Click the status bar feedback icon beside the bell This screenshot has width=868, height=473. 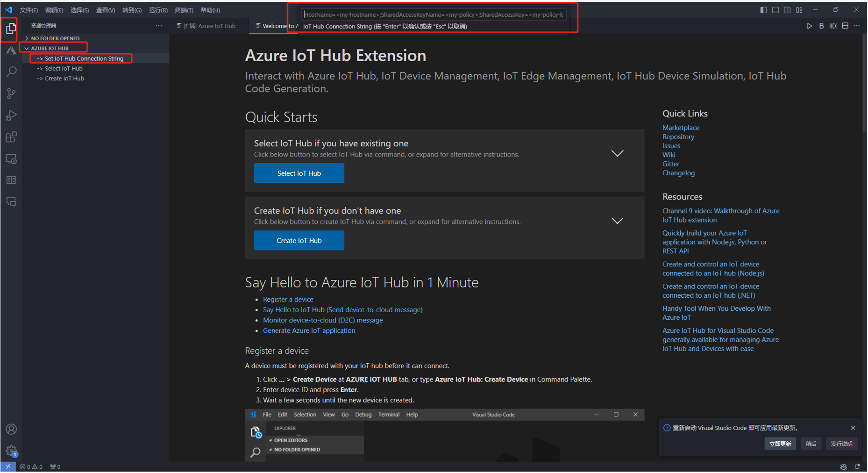pyautogui.click(x=844, y=466)
